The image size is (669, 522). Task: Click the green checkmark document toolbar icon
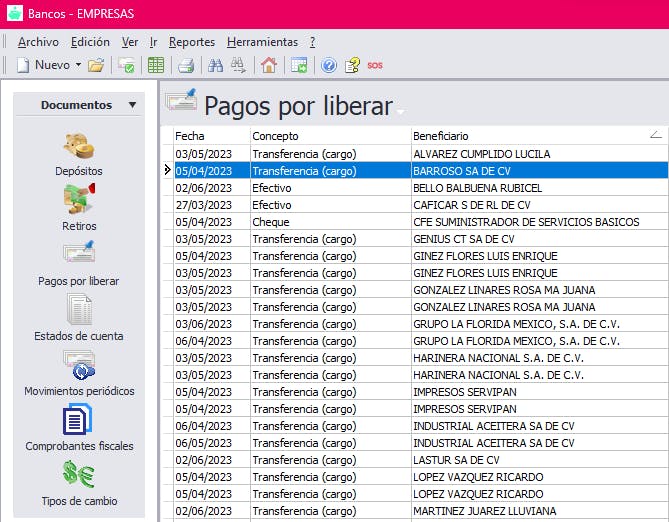pos(126,65)
